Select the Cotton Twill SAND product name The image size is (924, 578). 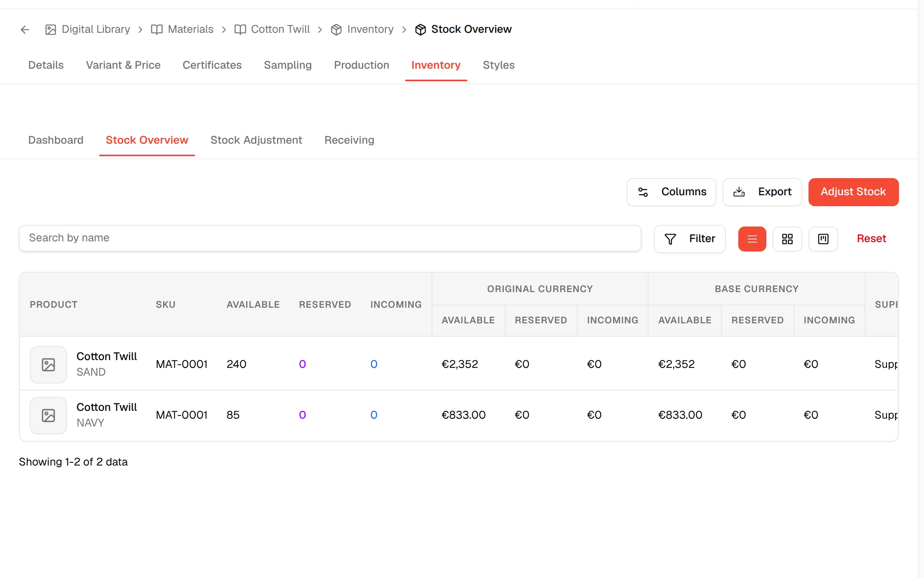(107, 356)
